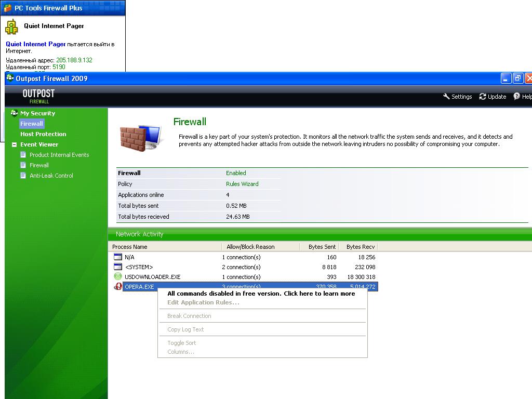Open Update in Outpost toolbar
Viewport: 532px width, 399px height.
(493, 97)
